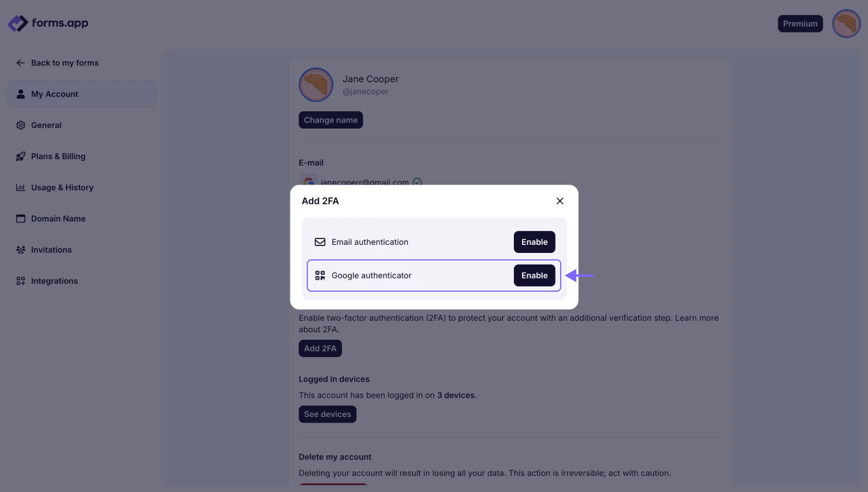The image size is (868, 492).
Task: Click the QR code icon beside Google authenticator
Action: [x=320, y=276]
